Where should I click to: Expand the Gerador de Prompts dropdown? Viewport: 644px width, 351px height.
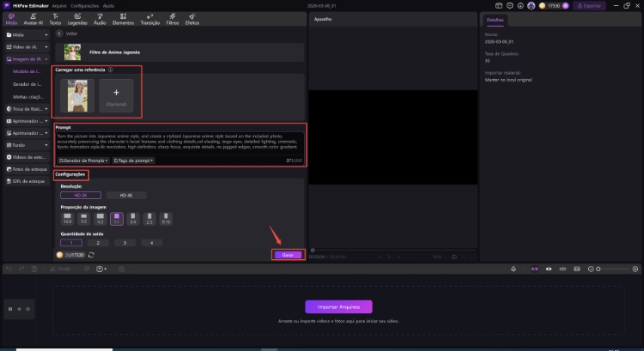pyautogui.click(x=83, y=160)
